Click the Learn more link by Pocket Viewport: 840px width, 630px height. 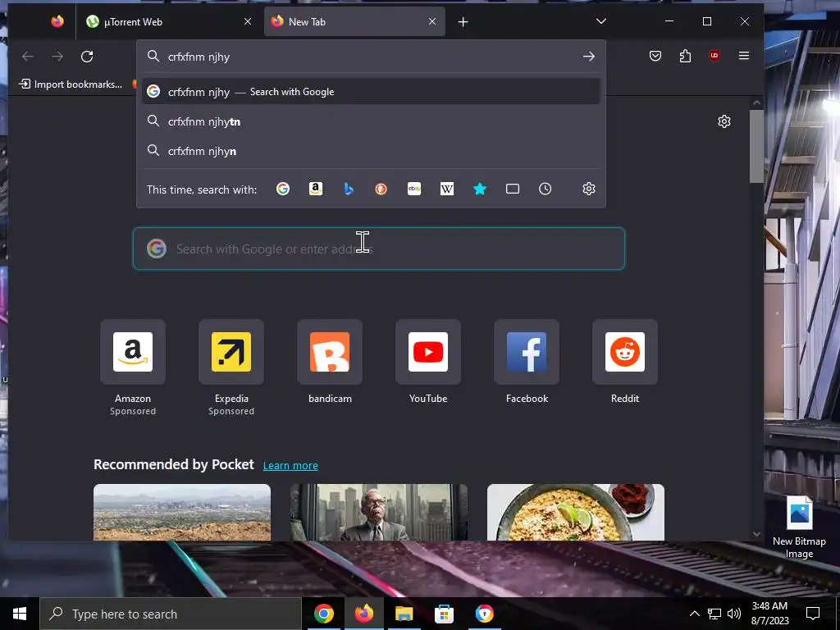coord(290,466)
